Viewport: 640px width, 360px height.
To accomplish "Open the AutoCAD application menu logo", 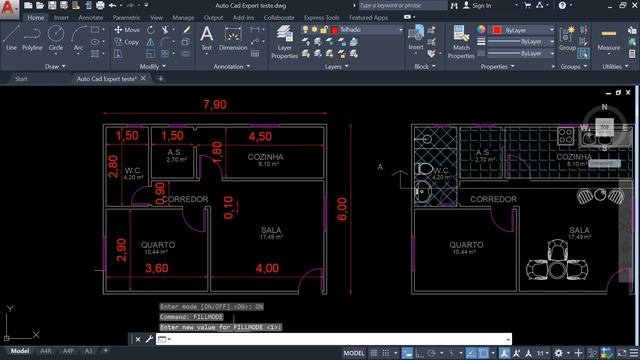I will pos(9,9).
